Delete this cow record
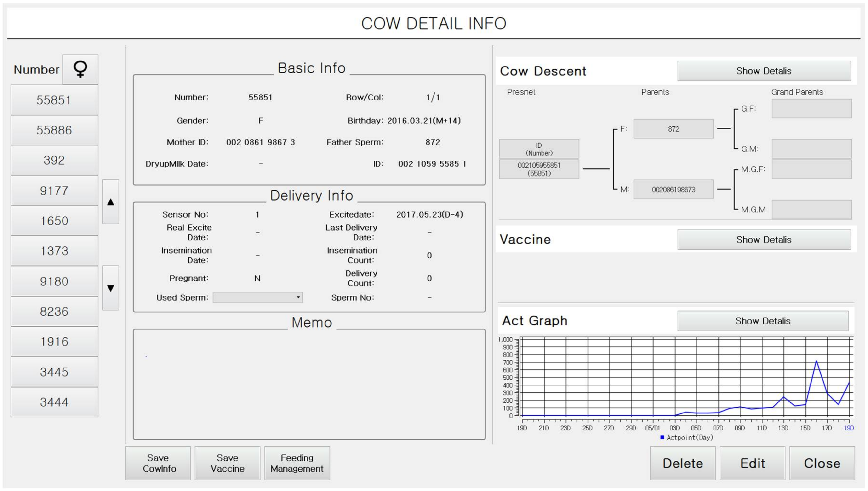Image resolution: width=868 pixels, height=491 pixels. coord(683,463)
